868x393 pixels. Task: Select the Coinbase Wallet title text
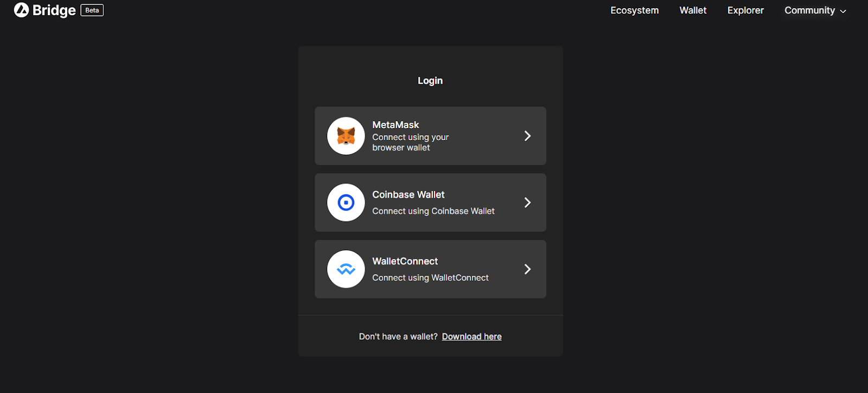pos(409,194)
